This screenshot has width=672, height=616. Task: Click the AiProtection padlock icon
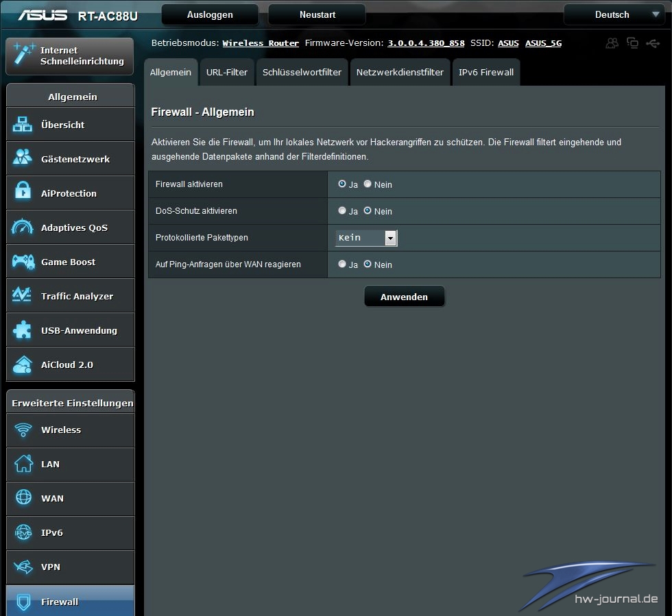click(23, 191)
